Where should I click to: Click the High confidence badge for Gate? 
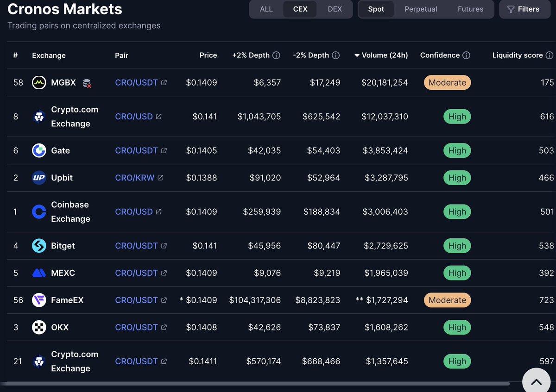pos(457,150)
